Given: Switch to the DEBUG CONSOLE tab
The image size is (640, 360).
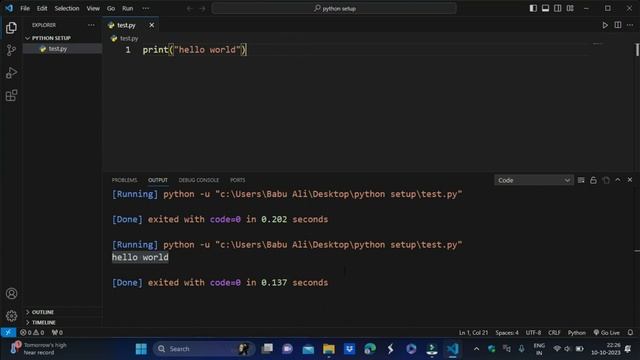Looking at the screenshot, I should (x=198, y=180).
